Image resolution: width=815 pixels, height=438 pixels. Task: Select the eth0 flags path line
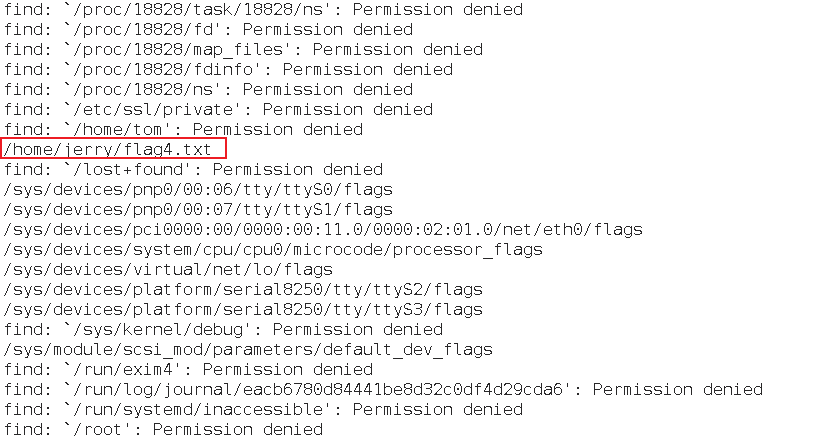click(x=323, y=230)
